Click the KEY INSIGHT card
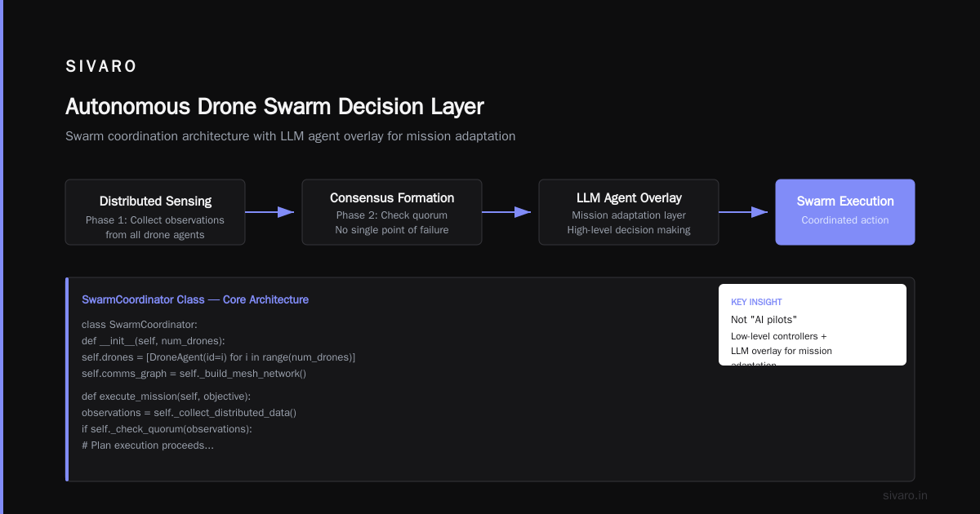Image resolution: width=980 pixels, height=514 pixels. [x=813, y=325]
